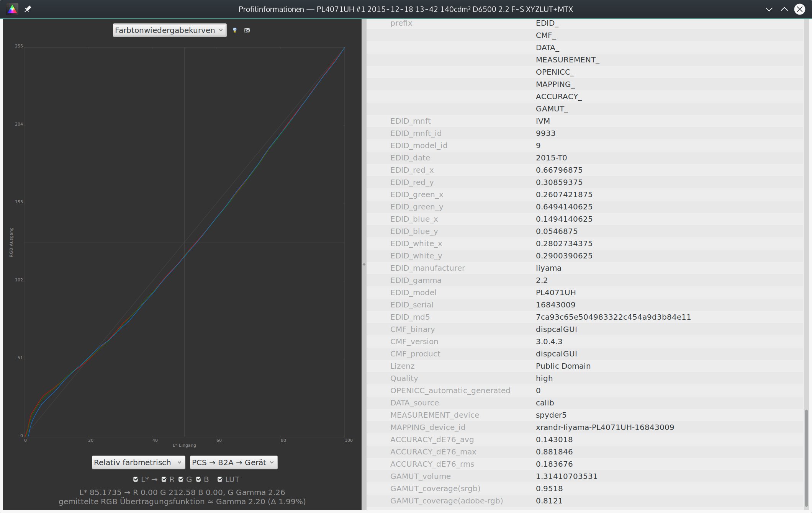
Task: Click the camera screenshot icon
Action: point(247,30)
